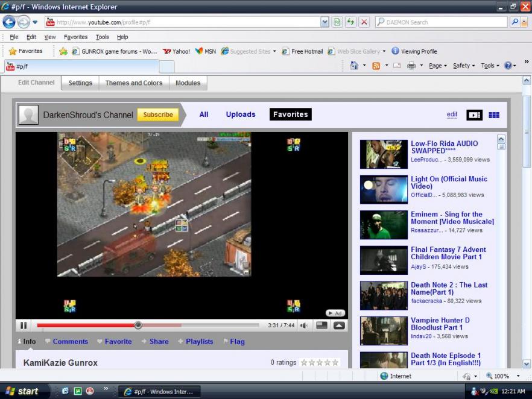Viewport: 532px width, 399px height.
Task: Toggle the video player size button
Action: [321, 325]
